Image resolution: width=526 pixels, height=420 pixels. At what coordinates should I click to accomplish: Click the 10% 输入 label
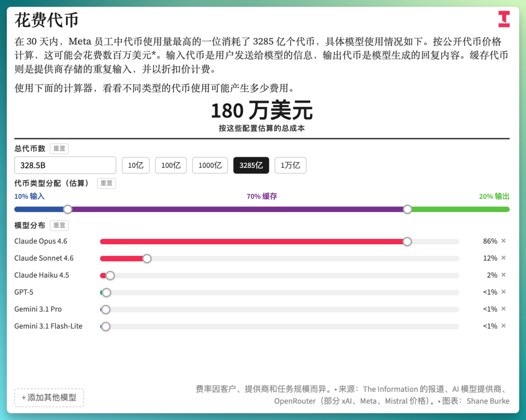pos(29,196)
